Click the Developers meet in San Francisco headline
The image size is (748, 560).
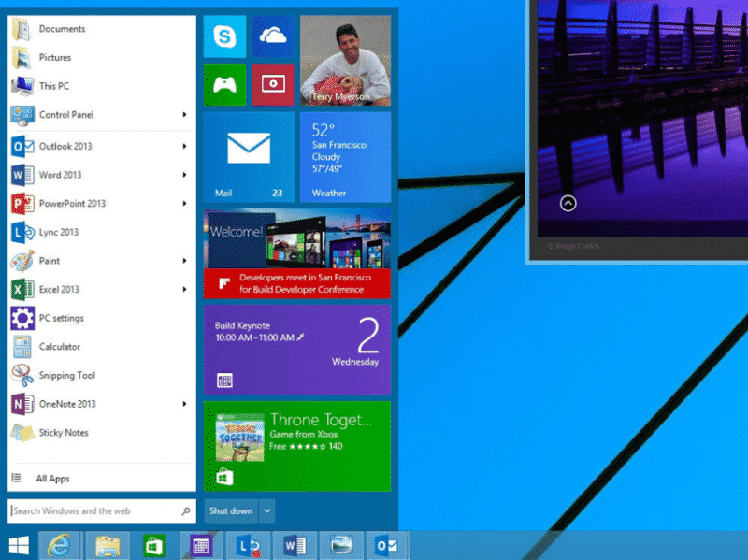click(x=305, y=283)
